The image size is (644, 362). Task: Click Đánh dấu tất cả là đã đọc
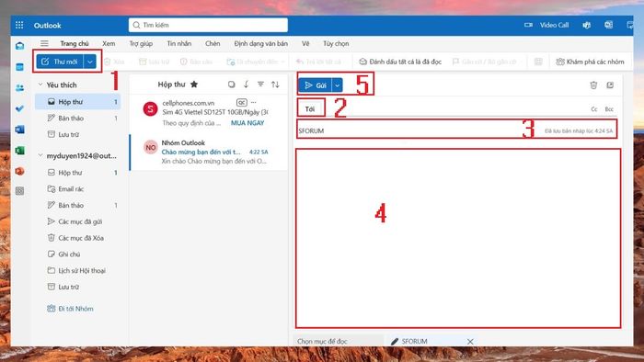click(x=400, y=62)
